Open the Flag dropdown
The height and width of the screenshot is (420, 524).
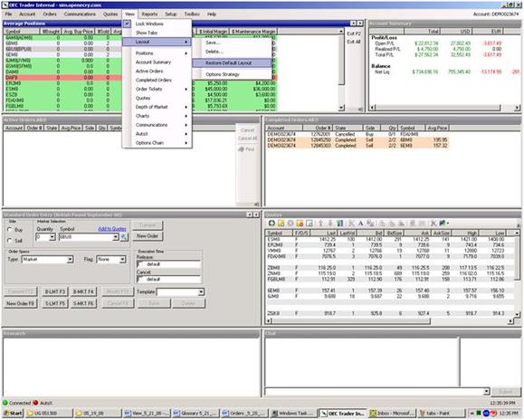(x=123, y=260)
